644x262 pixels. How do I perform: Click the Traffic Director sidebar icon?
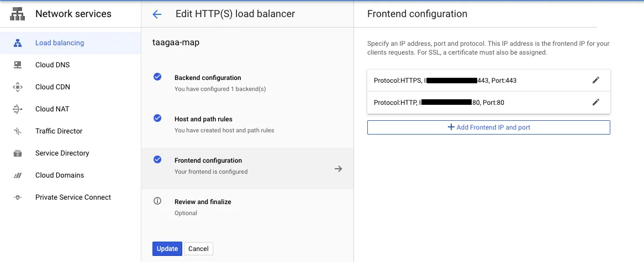18,131
